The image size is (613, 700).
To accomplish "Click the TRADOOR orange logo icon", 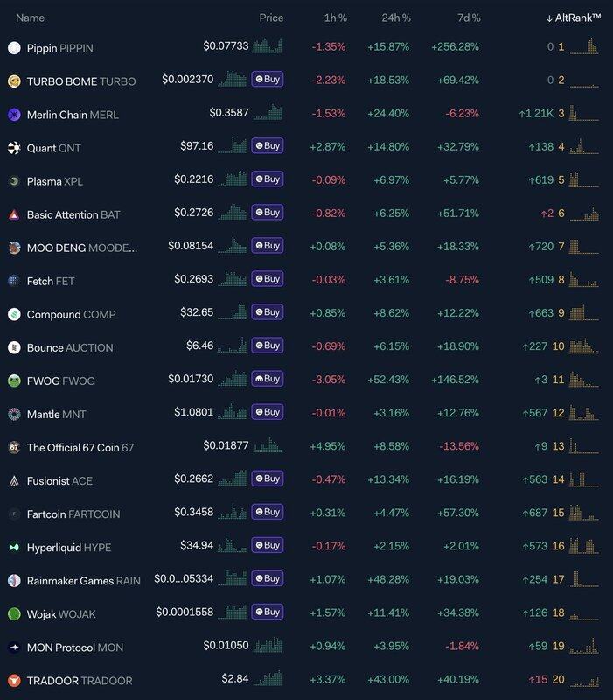I will coord(14,680).
